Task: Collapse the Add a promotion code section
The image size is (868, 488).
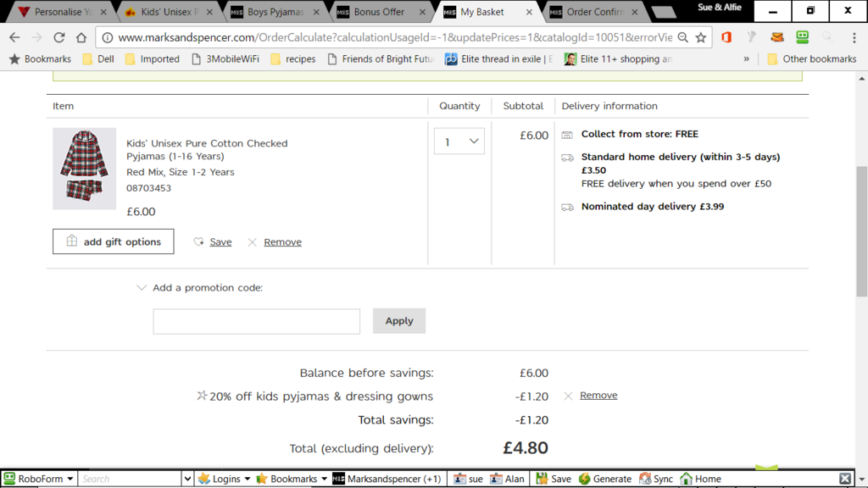Action: tap(142, 288)
